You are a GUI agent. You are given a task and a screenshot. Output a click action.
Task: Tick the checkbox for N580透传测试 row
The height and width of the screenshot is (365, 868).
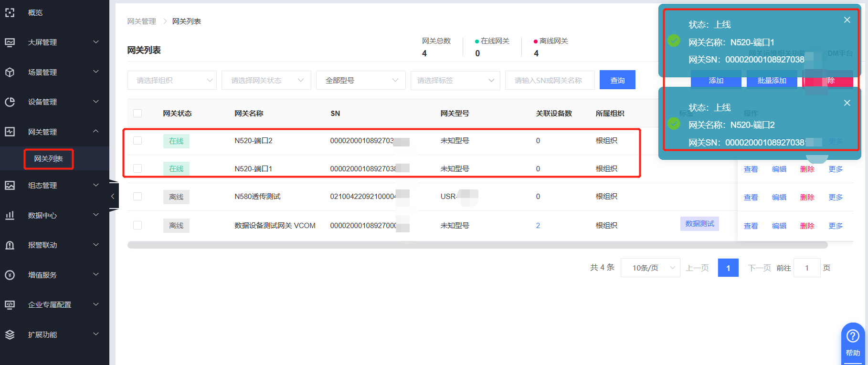click(138, 197)
